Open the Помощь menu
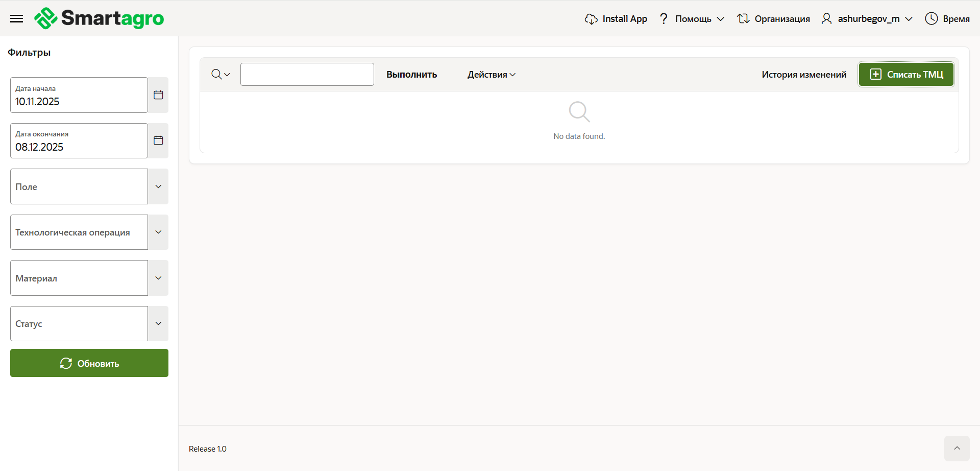 tap(692, 19)
